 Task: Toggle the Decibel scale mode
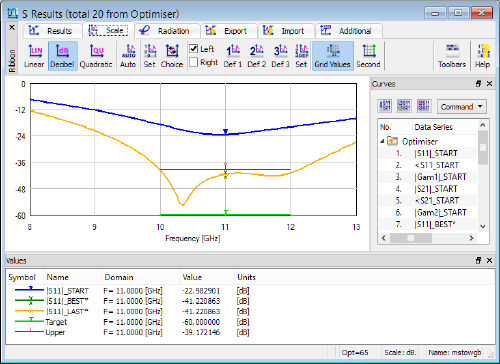point(63,56)
